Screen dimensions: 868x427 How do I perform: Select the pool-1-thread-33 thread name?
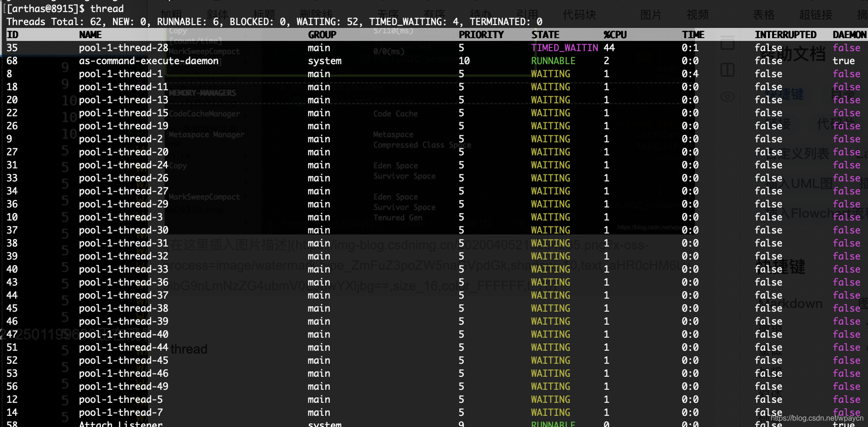point(124,269)
